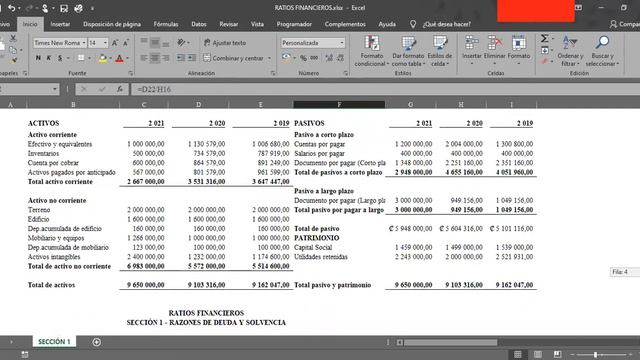The height and width of the screenshot is (360, 640).
Task: Open Buscar y seleccionar menu
Action: tap(602, 51)
